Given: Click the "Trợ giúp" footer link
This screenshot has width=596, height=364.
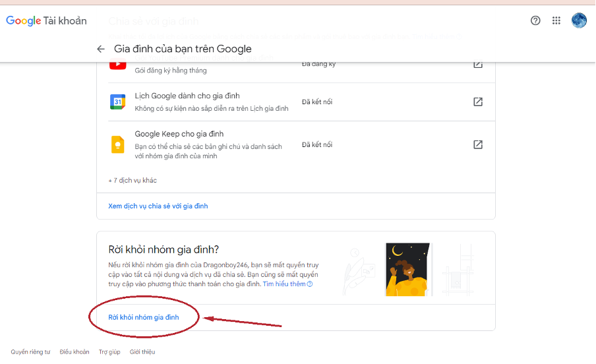Looking at the screenshot, I should (x=109, y=352).
